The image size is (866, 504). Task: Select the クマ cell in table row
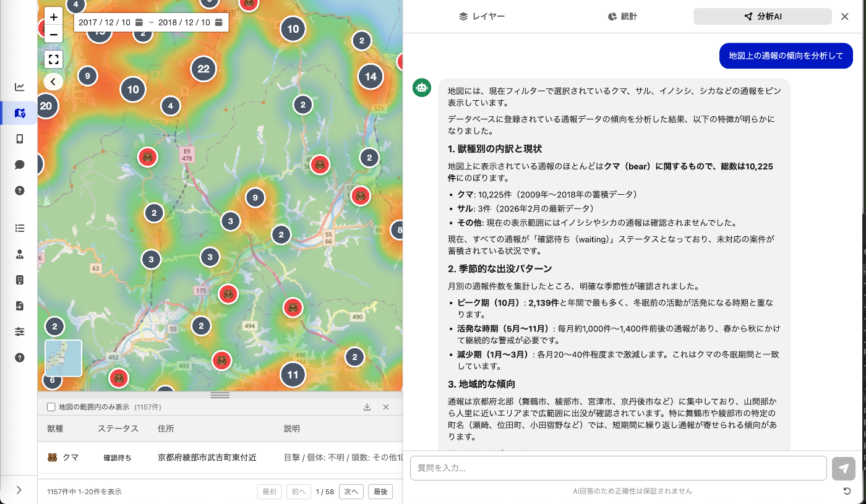click(63, 458)
